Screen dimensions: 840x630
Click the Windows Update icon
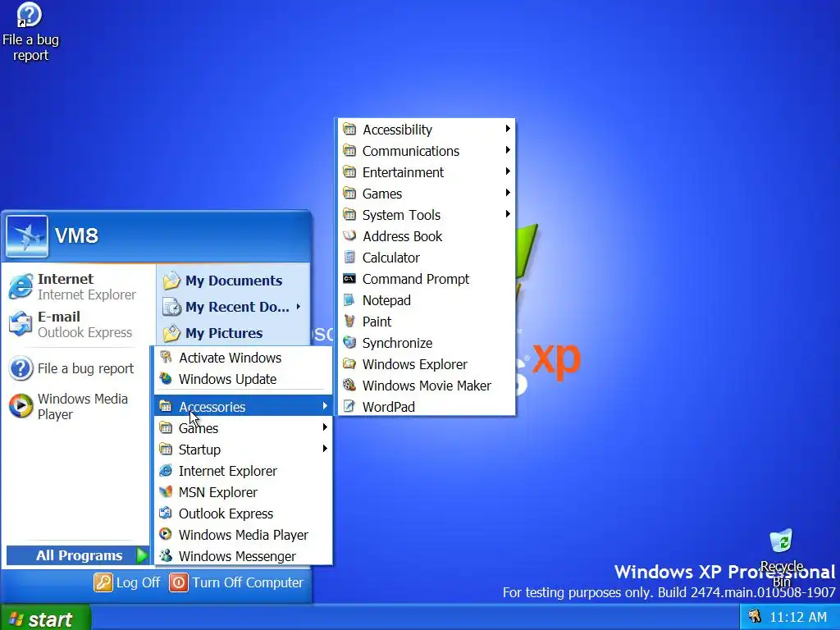[166, 379]
